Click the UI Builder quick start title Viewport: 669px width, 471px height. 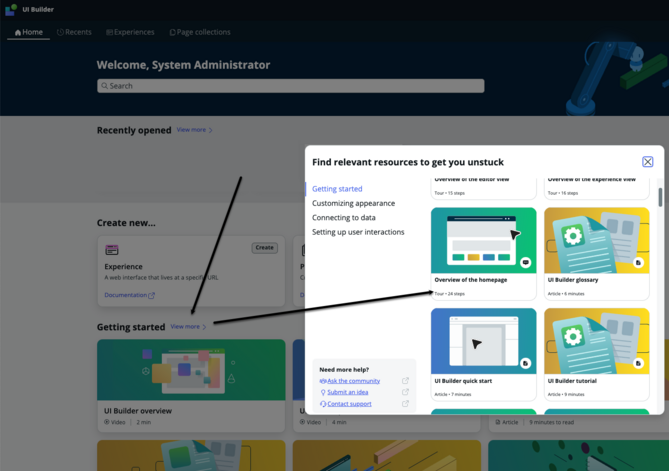463,381
